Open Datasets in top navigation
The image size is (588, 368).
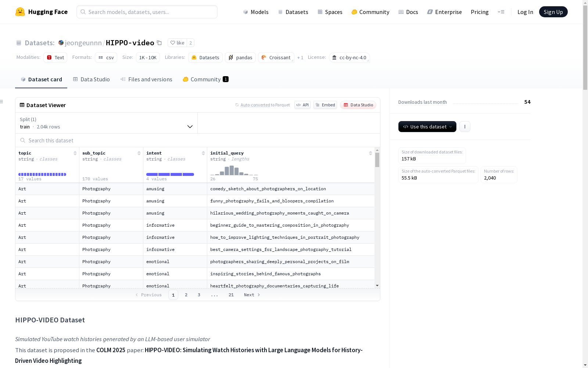tap(293, 12)
